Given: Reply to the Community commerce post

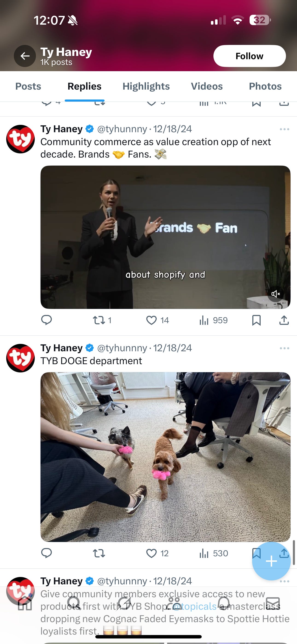Looking at the screenshot, I should coord(47,320).
